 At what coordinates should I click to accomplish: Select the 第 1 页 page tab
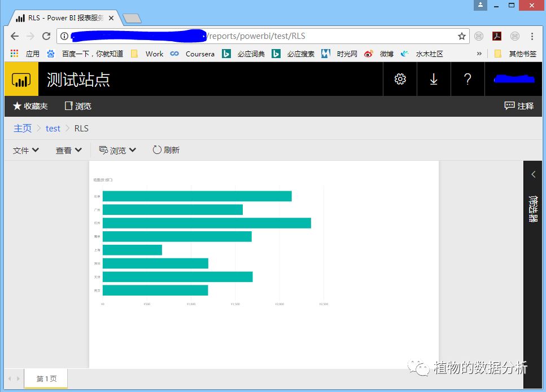[x=46, y=378]
